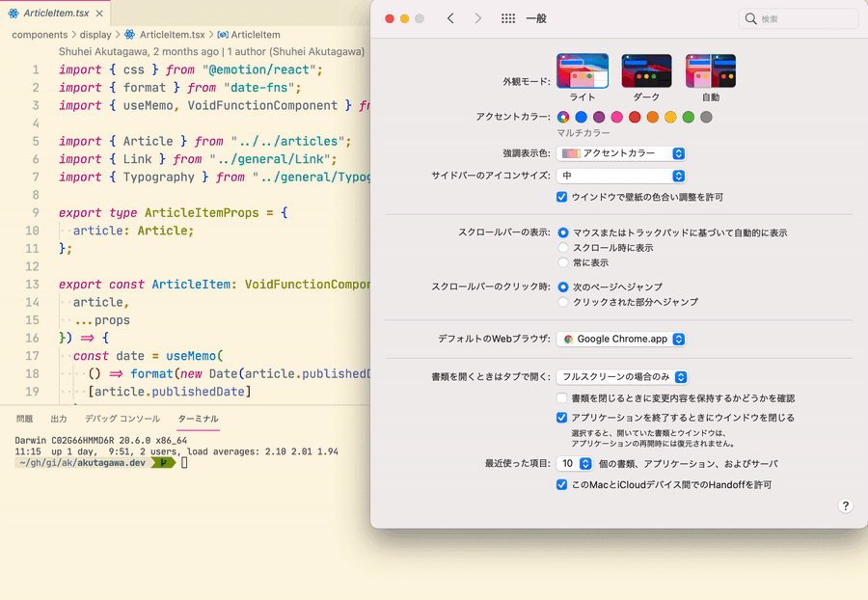868x600 pixels.
Task: Select 次のページへジャンプ radio button
Action: click(563, 286)
